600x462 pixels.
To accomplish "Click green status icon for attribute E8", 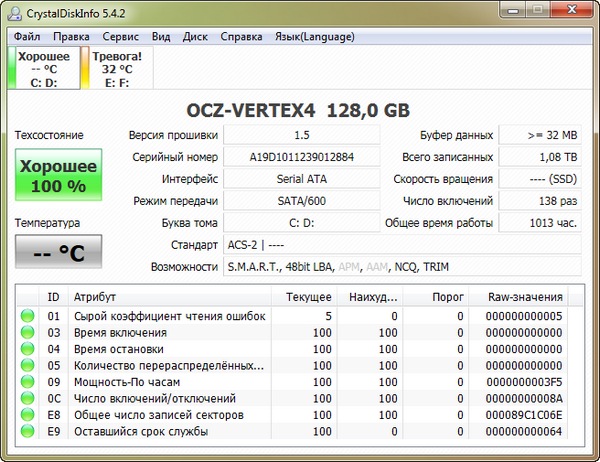I will coord(27,415).
